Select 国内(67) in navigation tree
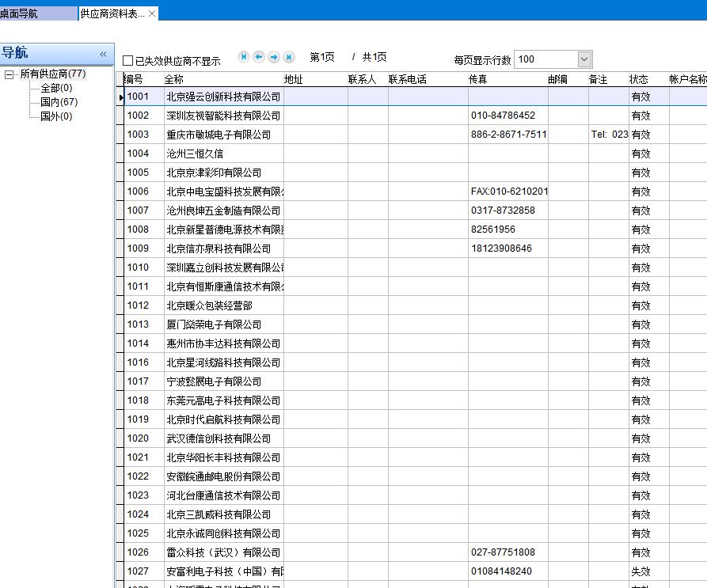The height and width of the screenshot is (588, 707). [59, 102]
